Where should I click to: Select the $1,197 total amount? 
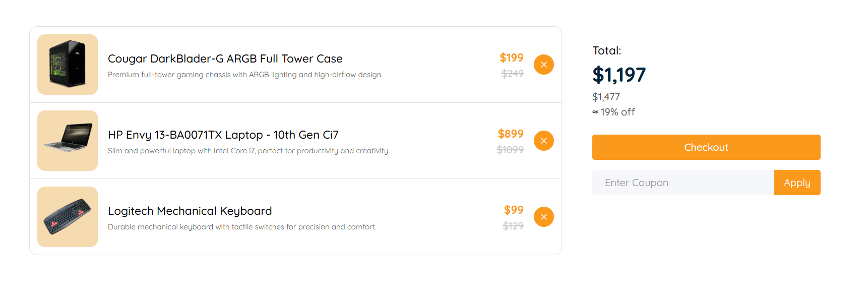[x=619, y=75]
